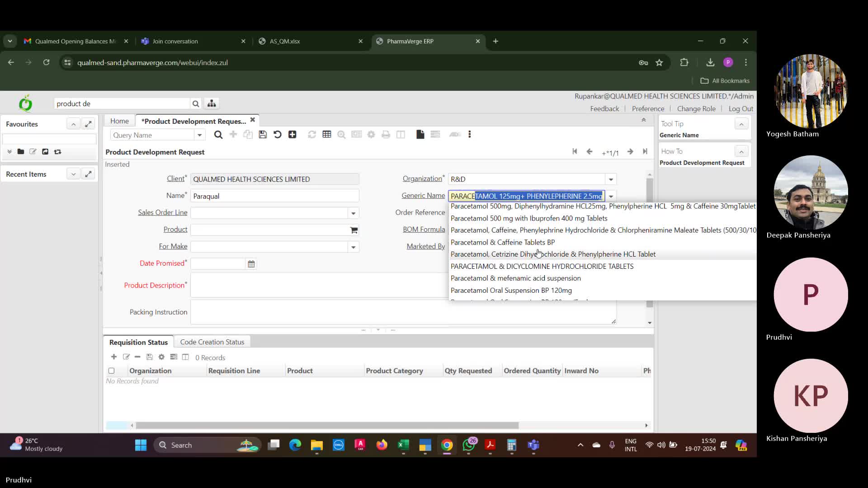The width and height of the screenshot is (868, 488).
Task: Click the Save record floppy icon
Action: tap(263, 135)
